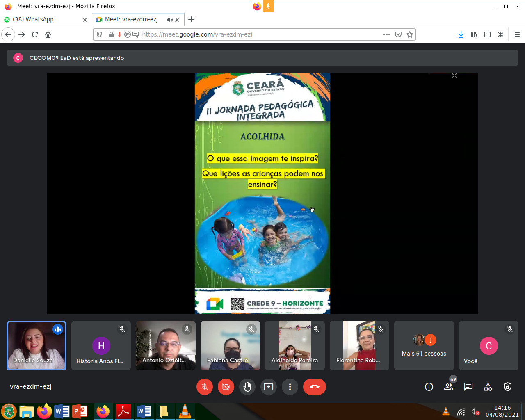Select Danielle Souza's video tile
The image size is (525, 420).
pyautogui.click(x=37, y=346)
